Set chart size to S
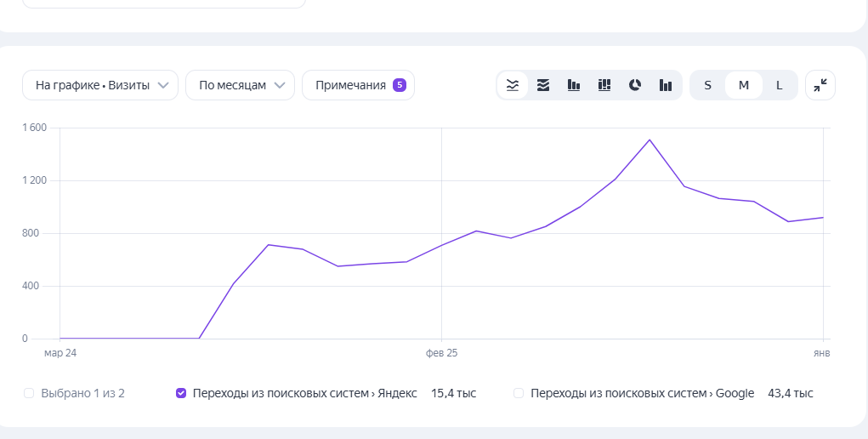The height and width of the screenshot is (439, 868). pyautogui.click(x=707, y=85)
